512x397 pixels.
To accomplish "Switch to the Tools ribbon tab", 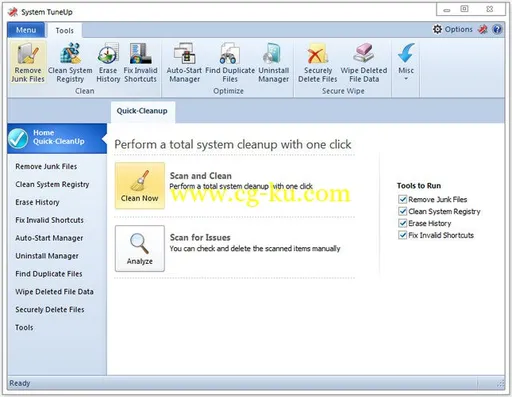I will click(64, 31).
